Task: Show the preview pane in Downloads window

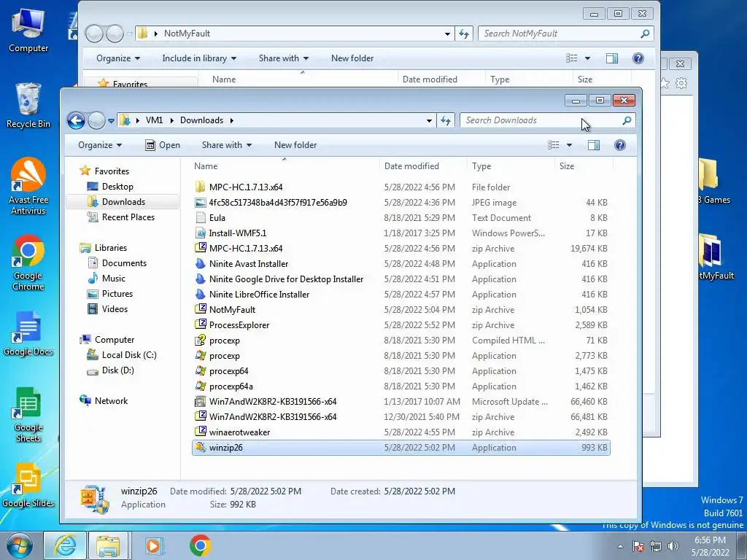Action: coord(594,145)
